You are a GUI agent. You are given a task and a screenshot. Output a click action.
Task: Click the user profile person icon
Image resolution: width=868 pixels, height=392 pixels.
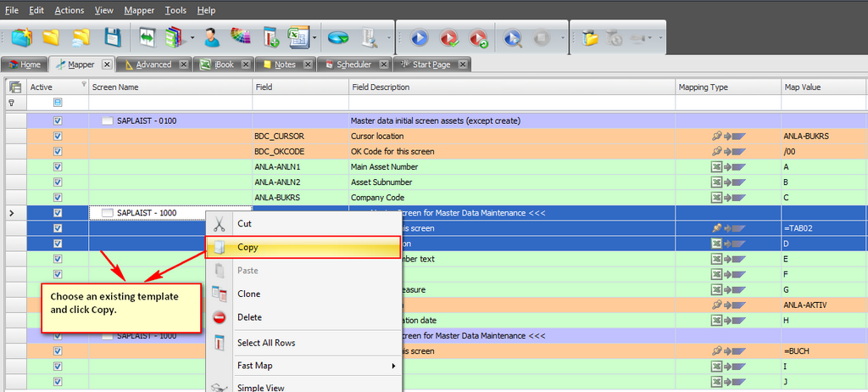pyautogui.click(x=212, y=38)
